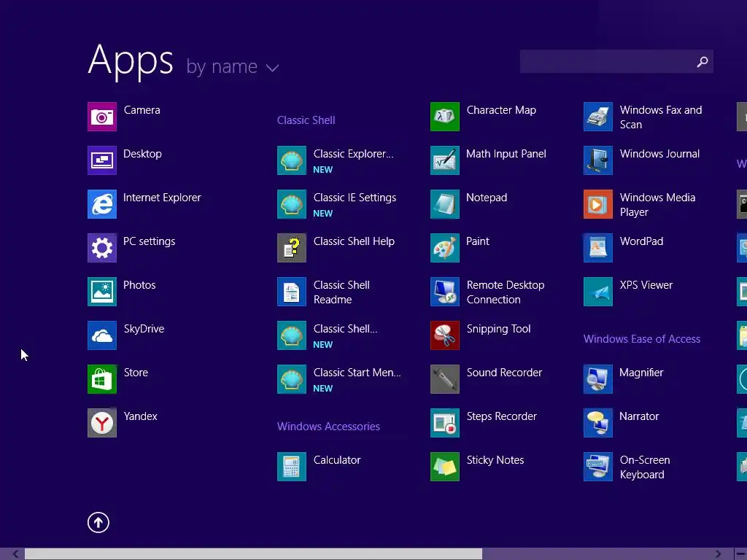Open the Steps Recorder icon

(x=445, y=423)
